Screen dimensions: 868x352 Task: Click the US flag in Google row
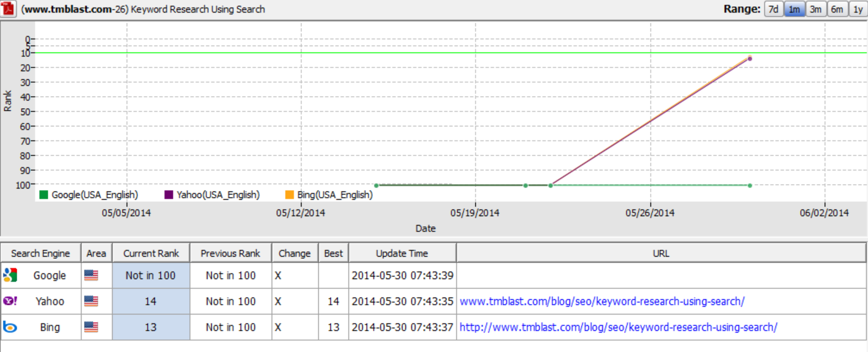click(91, 276)
